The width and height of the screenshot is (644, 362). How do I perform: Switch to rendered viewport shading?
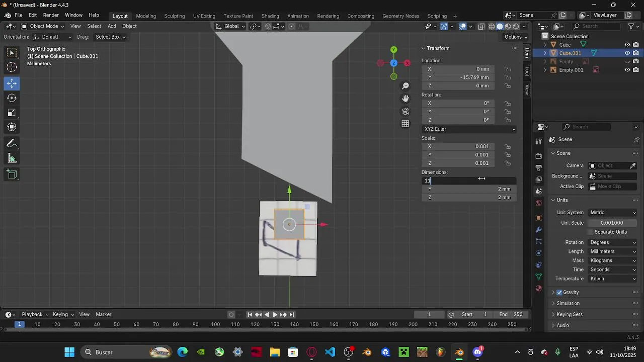tap(516, 26)
